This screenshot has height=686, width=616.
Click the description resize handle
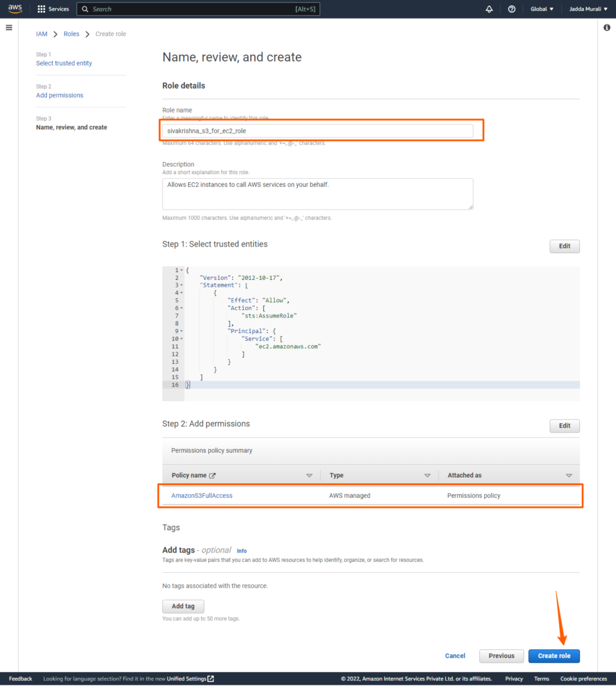click(471, 207)
